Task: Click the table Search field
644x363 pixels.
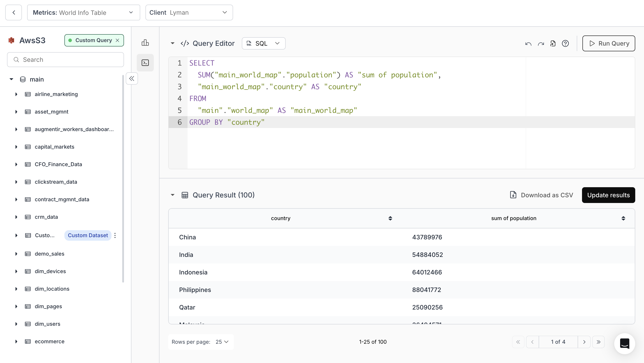Action: (65, 60)
